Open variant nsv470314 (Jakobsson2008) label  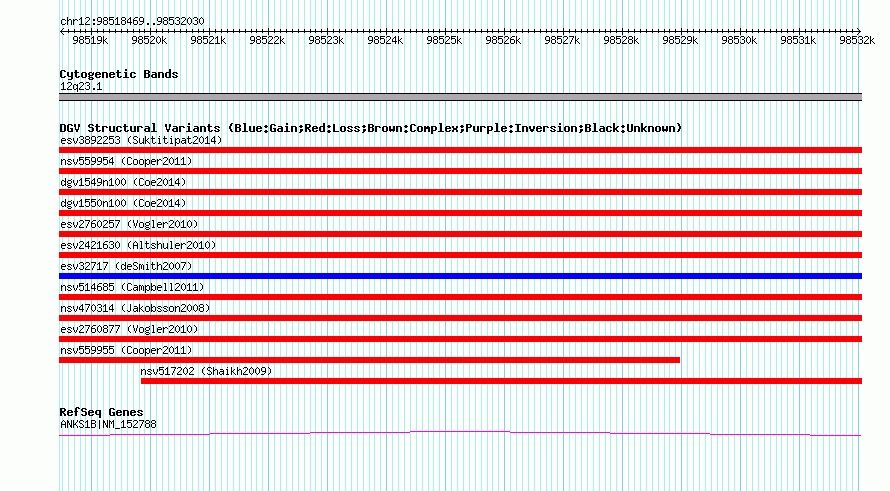click(135, 308)
